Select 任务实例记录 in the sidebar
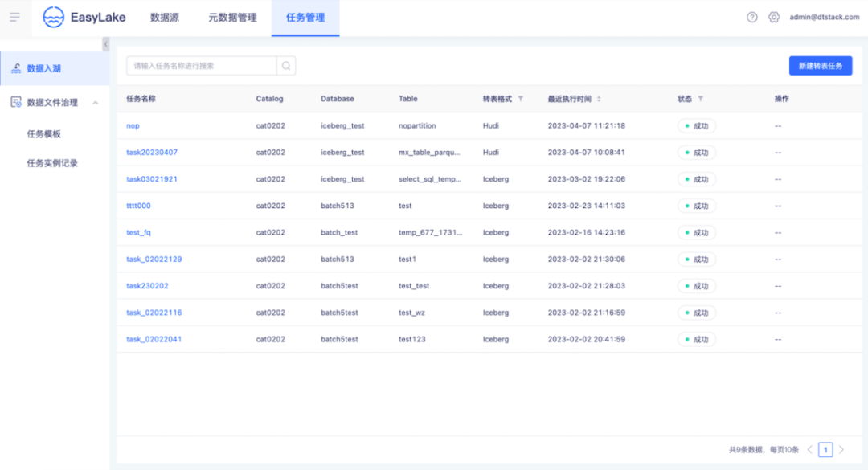 (52, 163)
